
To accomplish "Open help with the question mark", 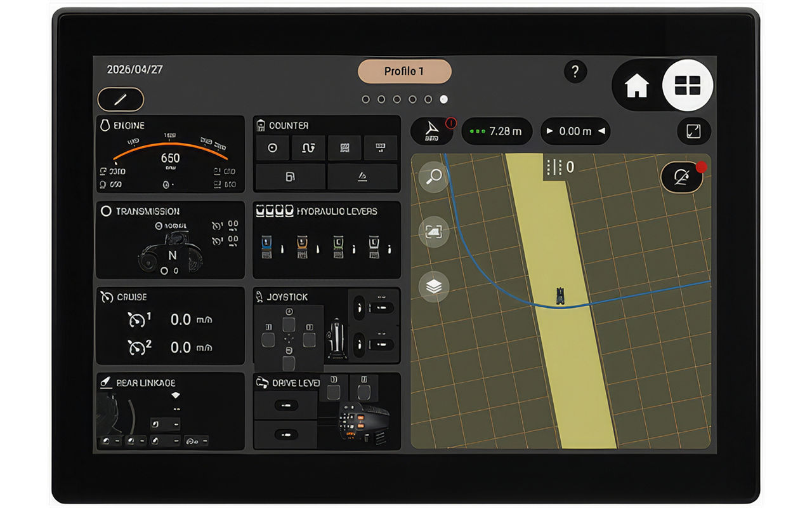I will (x=575, y=72).
